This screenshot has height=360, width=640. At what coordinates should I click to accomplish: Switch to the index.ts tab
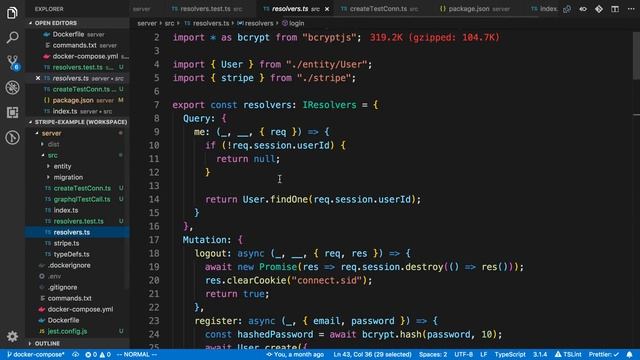(543, 9)
